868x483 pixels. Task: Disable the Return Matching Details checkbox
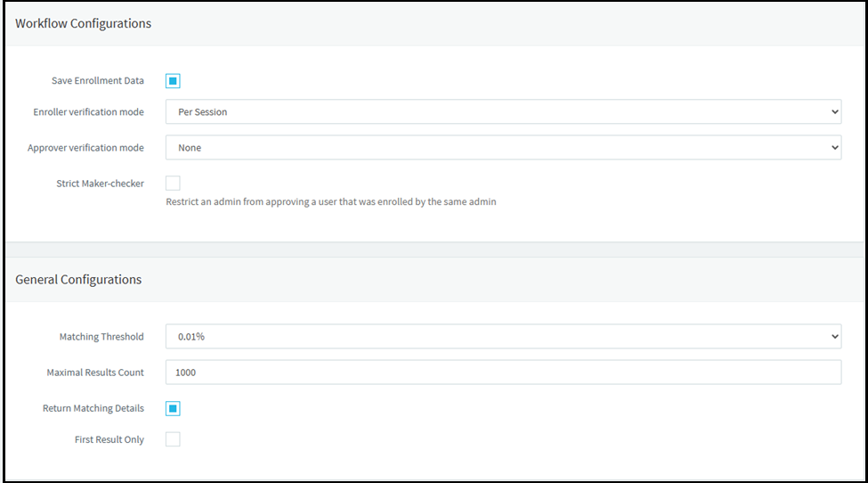pyautogui.click(x=173, y=408)
